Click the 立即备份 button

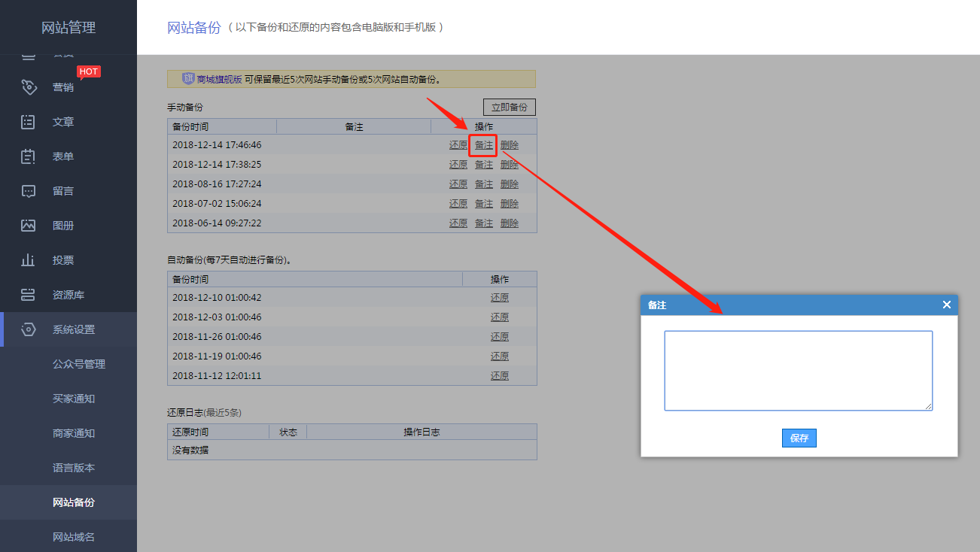[510, 107]
